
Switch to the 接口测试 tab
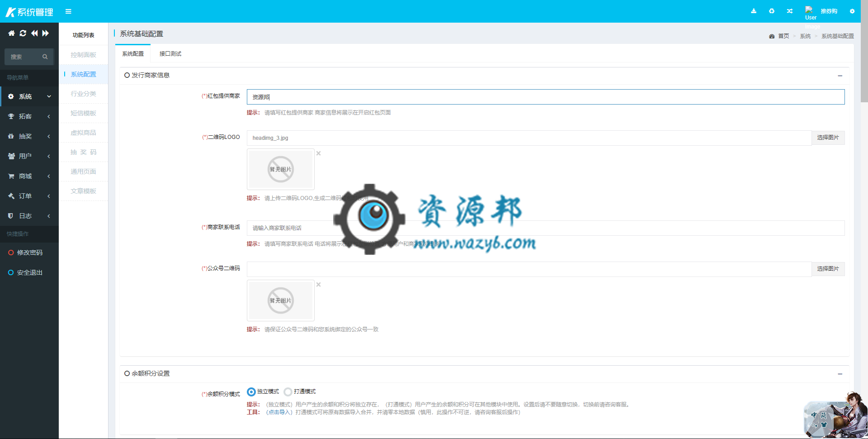(x=170, y=54)
